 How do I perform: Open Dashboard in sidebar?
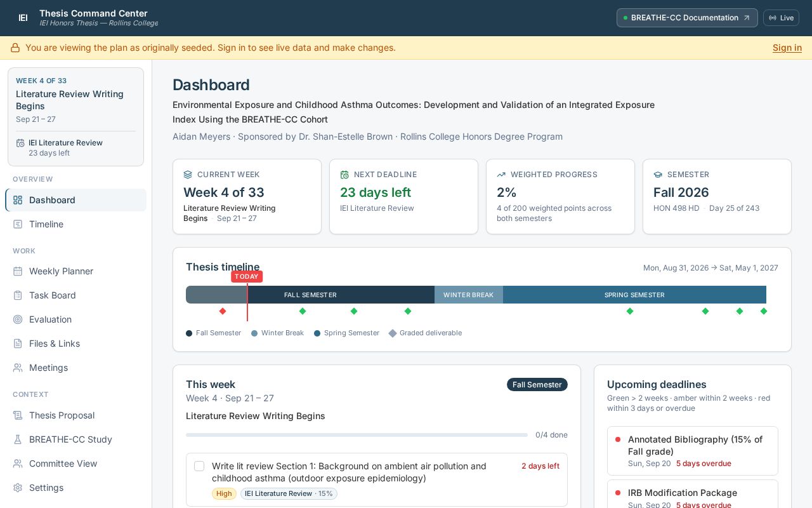(x=75, y=200)
